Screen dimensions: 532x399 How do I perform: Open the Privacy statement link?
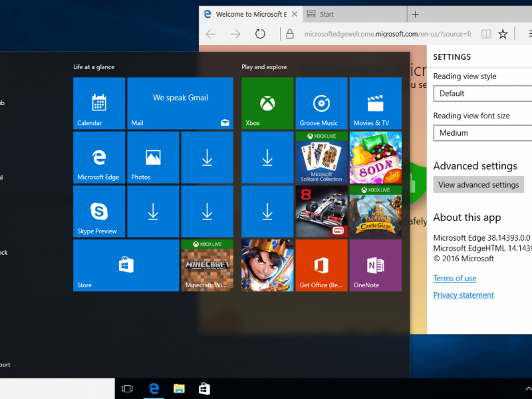tap(464, 295)
